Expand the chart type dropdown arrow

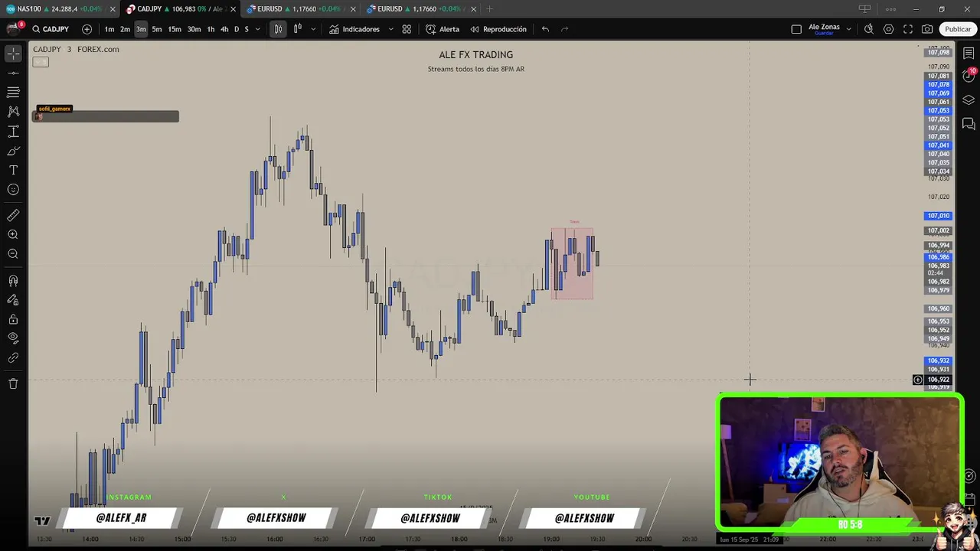[314, 29]
